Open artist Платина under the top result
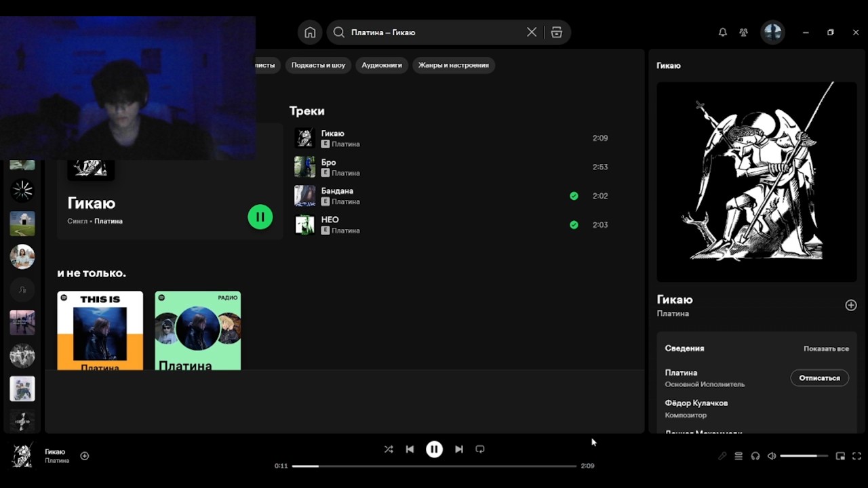Image resolution: width=868 pixels, height=488 pixels. [108, 221]
